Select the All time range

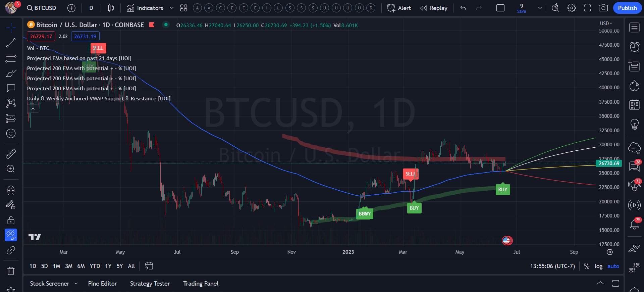[131, 266]
